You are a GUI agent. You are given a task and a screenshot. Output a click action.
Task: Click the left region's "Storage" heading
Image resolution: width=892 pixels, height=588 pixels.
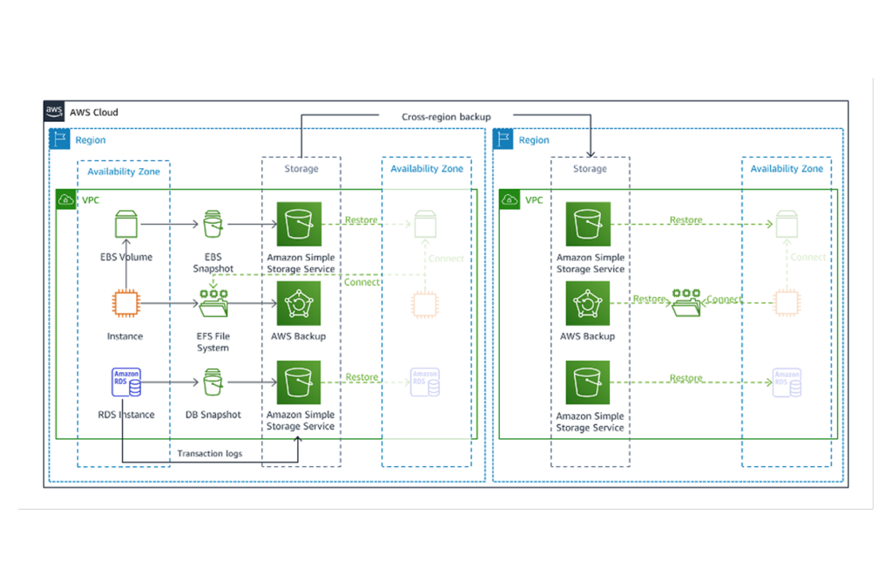pos(301,168)
